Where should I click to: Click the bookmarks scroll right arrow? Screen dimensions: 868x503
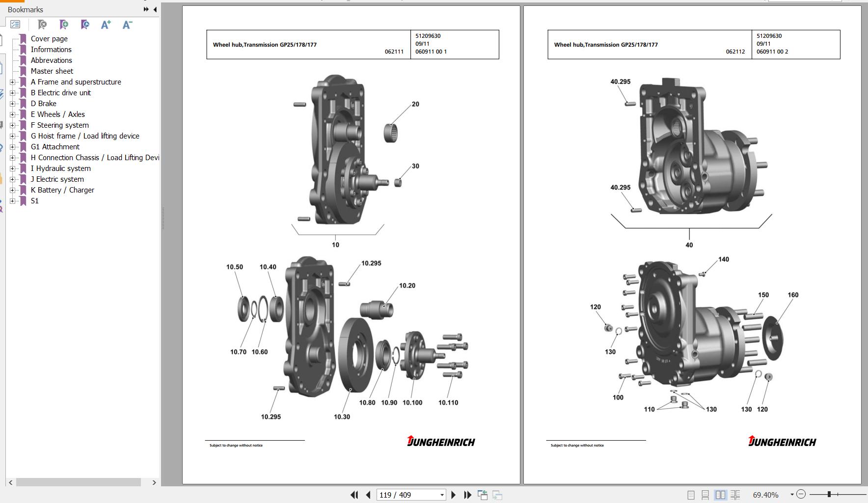(154, 482)
